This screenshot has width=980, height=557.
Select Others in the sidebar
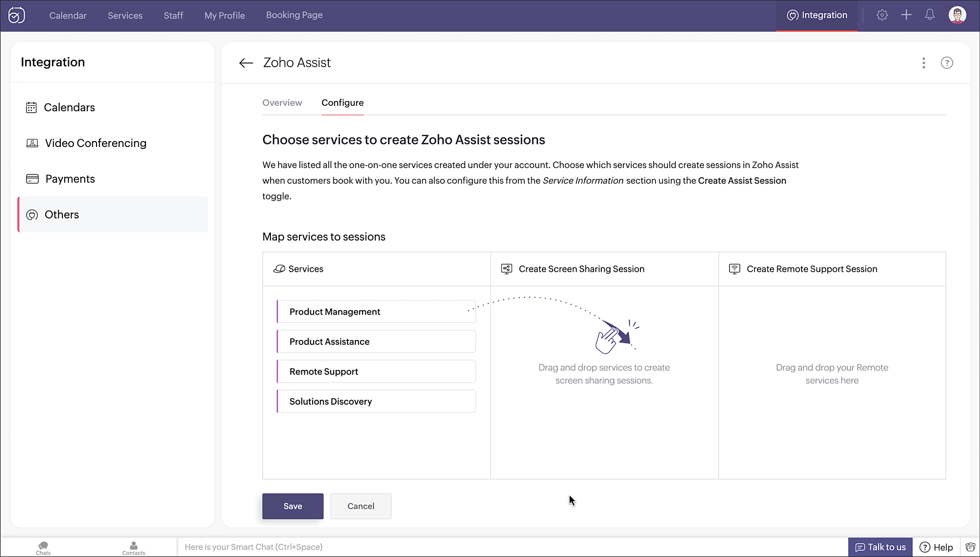[113, 215]
